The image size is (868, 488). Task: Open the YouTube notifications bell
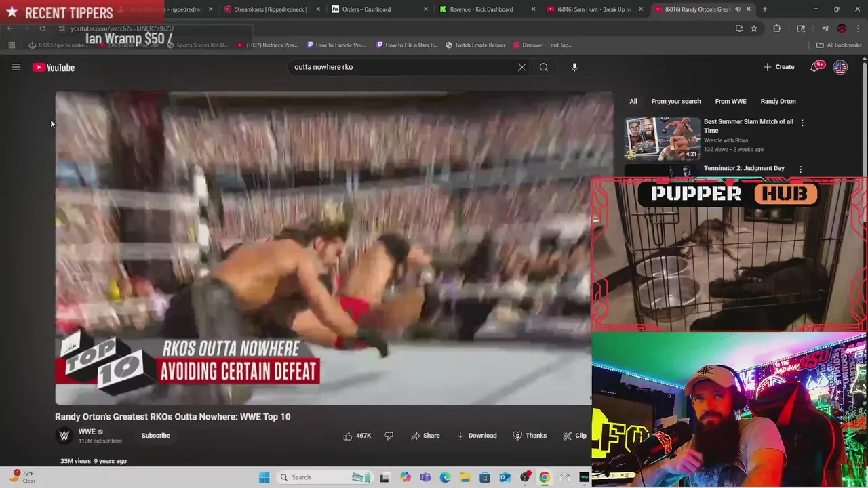click(x=816, y=67)
